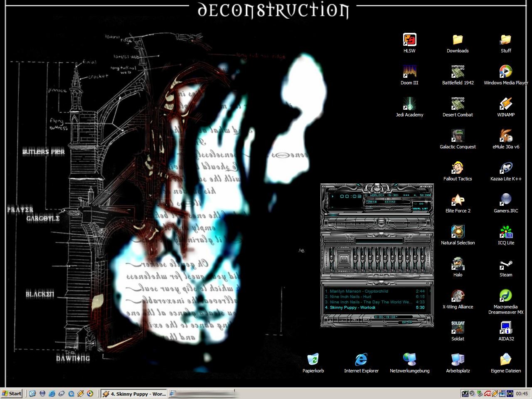Open the Stuff folder
Screen dimensions: 532x399
point(506,43)
